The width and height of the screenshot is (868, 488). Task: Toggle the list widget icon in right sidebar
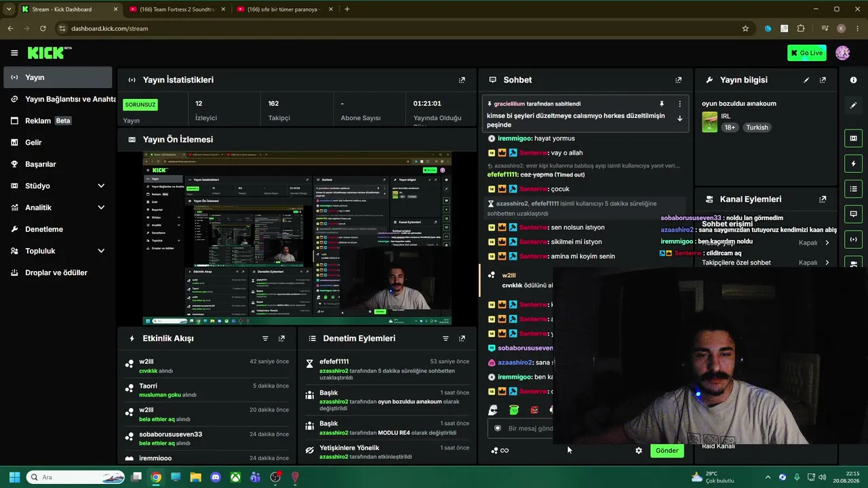point(853,188)
